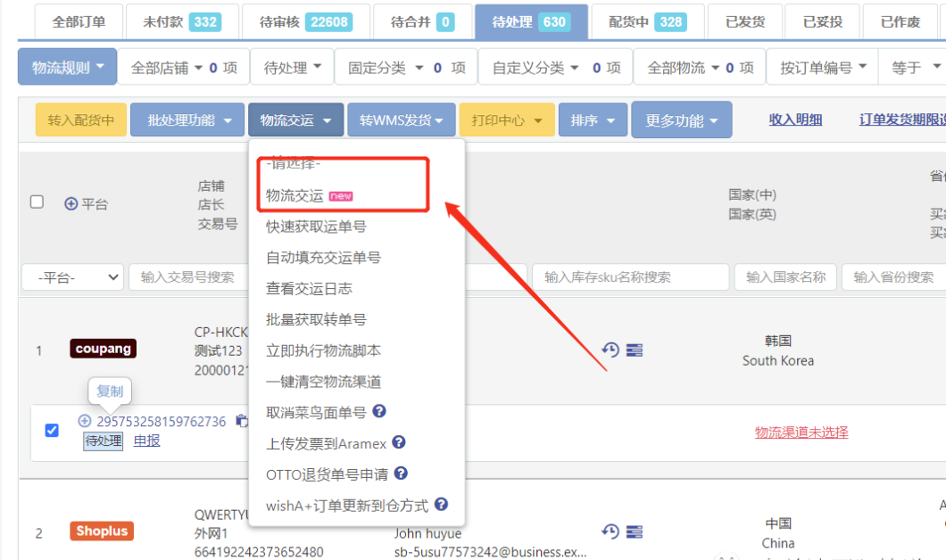Click the list lines icon in China row
946x560 pixels.
coord(634,531)
